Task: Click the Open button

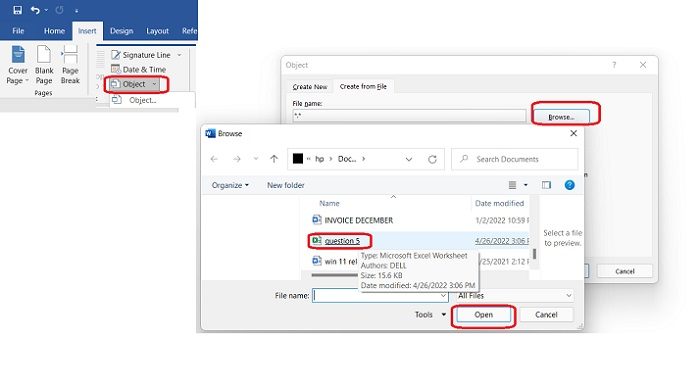Action: [x=483, y=315]
